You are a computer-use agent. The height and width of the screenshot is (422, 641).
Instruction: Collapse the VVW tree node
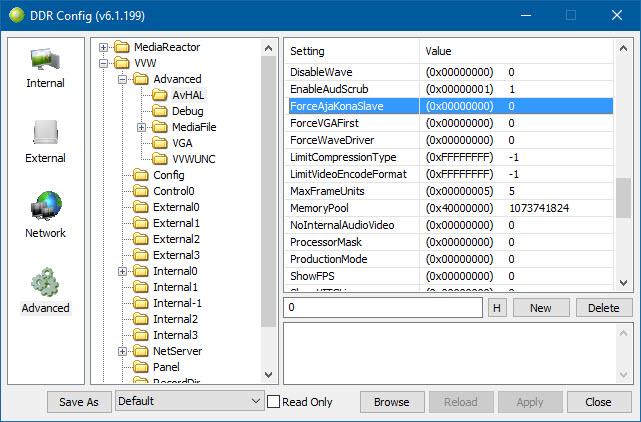tap(103, 63)
